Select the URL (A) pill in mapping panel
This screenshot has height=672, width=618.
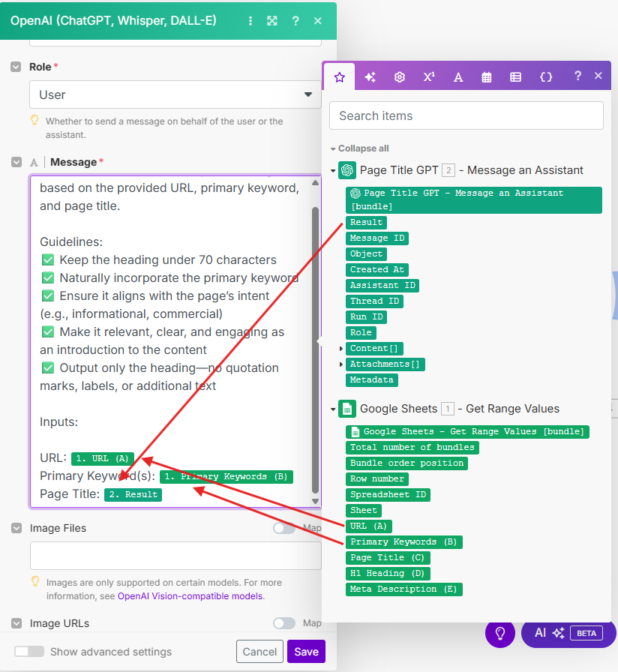(x=368, y=526)
